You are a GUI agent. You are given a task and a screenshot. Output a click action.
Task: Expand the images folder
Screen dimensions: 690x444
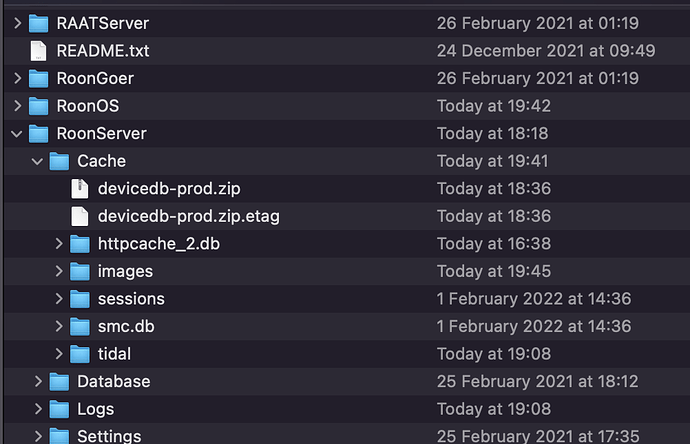pos(59,272)
